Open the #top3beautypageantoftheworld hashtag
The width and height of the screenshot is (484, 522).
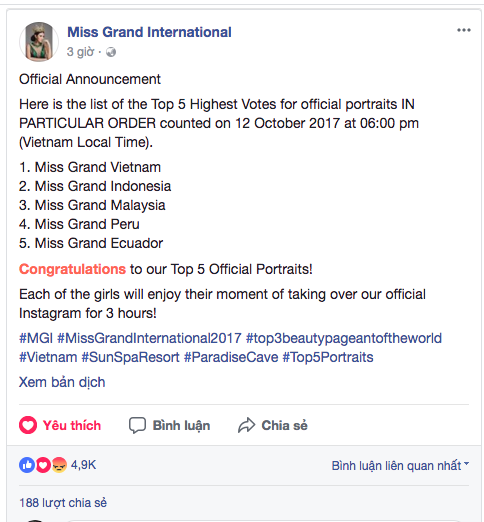click(x=344, y=338)
